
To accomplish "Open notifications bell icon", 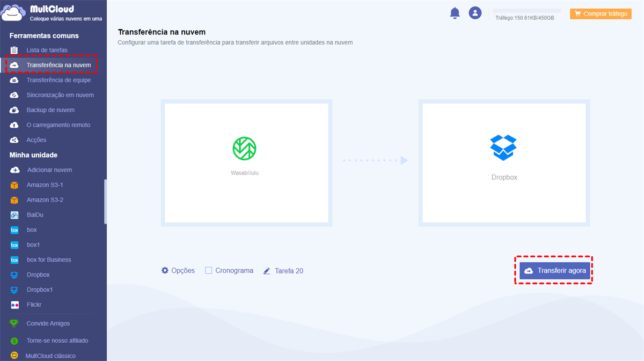I will click(455, 13).
